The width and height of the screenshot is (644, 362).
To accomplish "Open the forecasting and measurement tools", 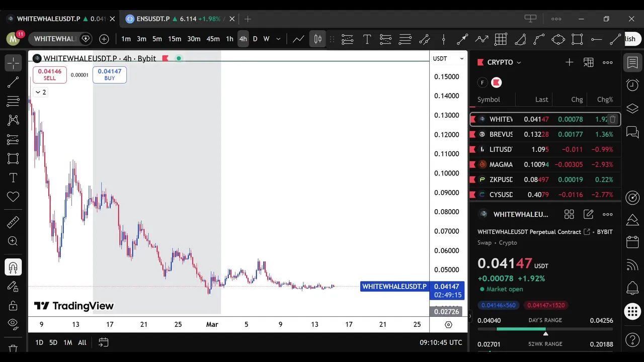I will pos(13,139).
